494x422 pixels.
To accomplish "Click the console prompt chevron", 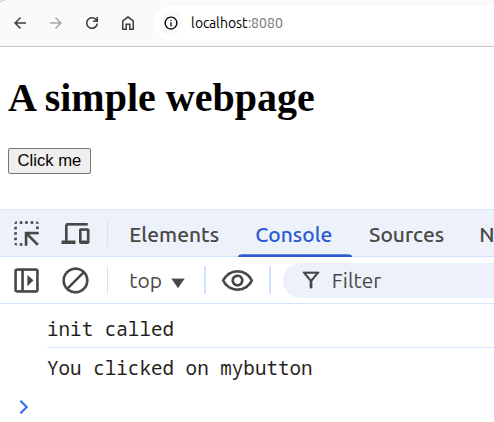I will (24, 407).
